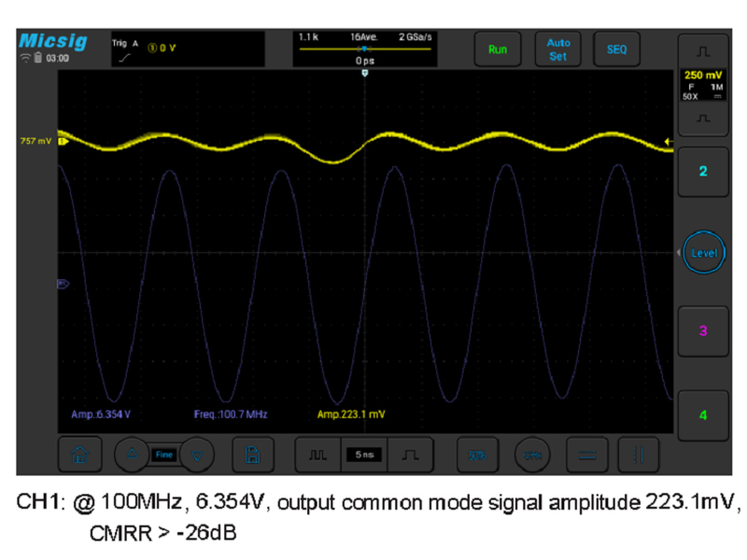
Task: Click the vertical cursor icon in bottom toolbar
Action: 638,455
